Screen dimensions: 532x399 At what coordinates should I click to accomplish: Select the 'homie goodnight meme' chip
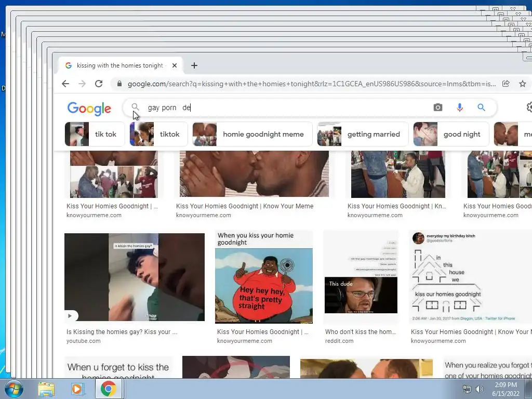click(252, 135)
